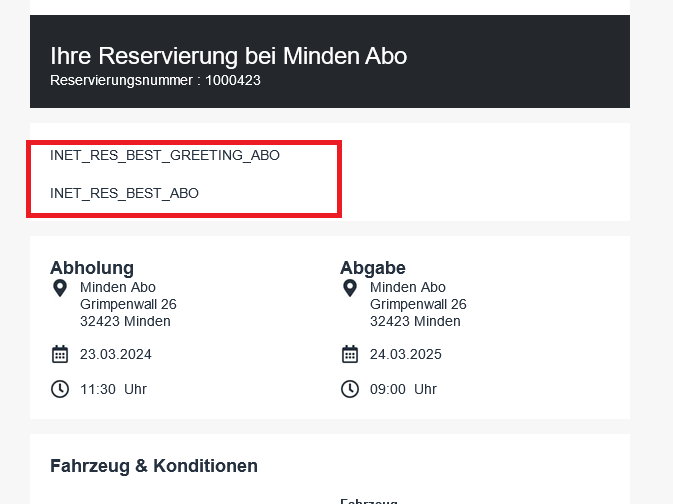Select the pickup date 23.03.2024
The height and width of the screenshot is (504, 673).
pos(116,354)
